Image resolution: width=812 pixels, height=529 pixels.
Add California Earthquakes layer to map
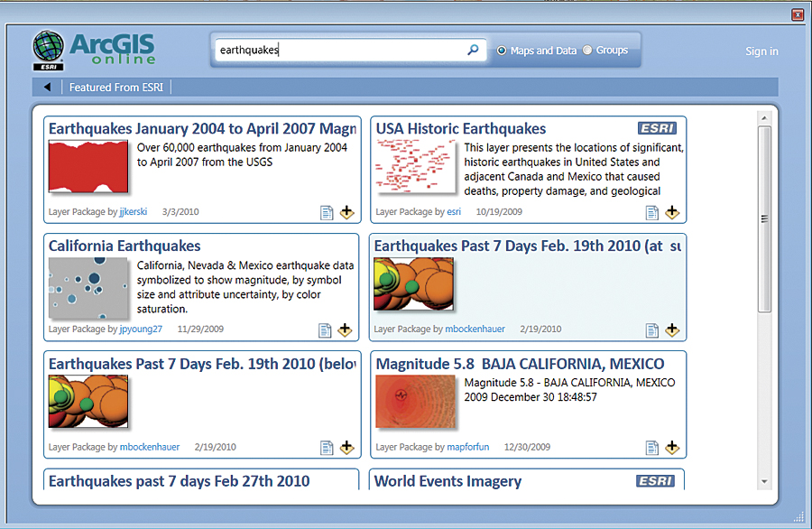[x=345, y=330]
